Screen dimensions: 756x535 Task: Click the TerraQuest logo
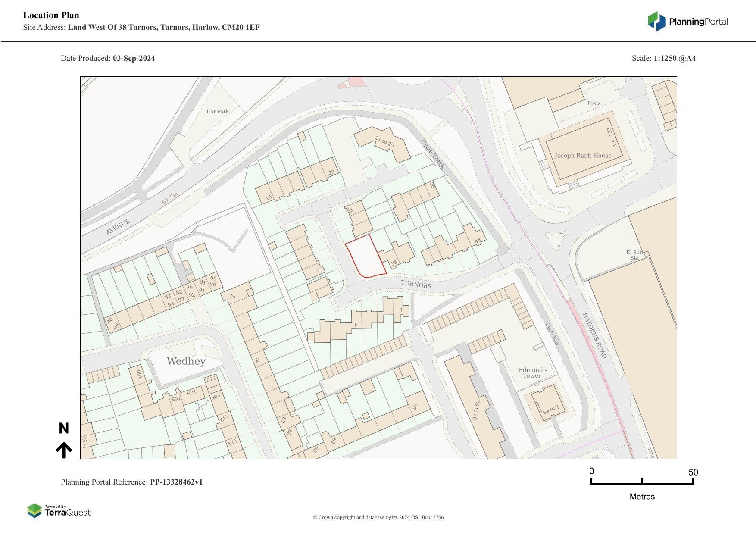(59, 511)
